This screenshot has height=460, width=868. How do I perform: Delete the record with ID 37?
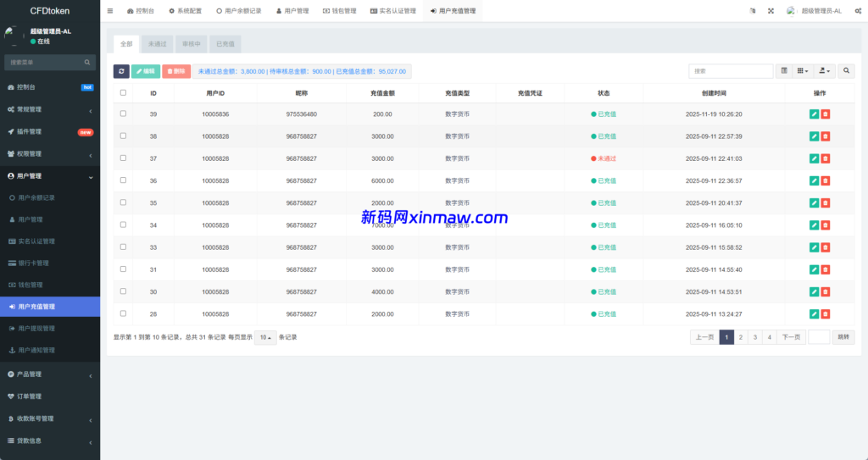826,158
